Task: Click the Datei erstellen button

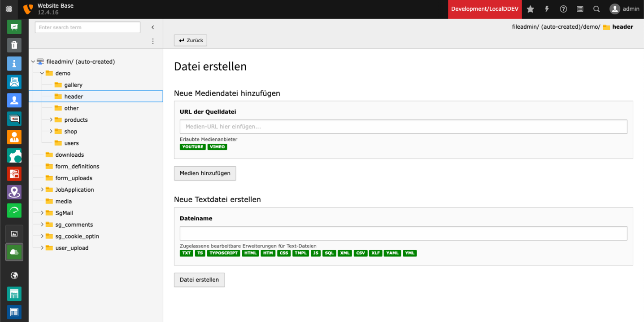Action: point(199,280)
